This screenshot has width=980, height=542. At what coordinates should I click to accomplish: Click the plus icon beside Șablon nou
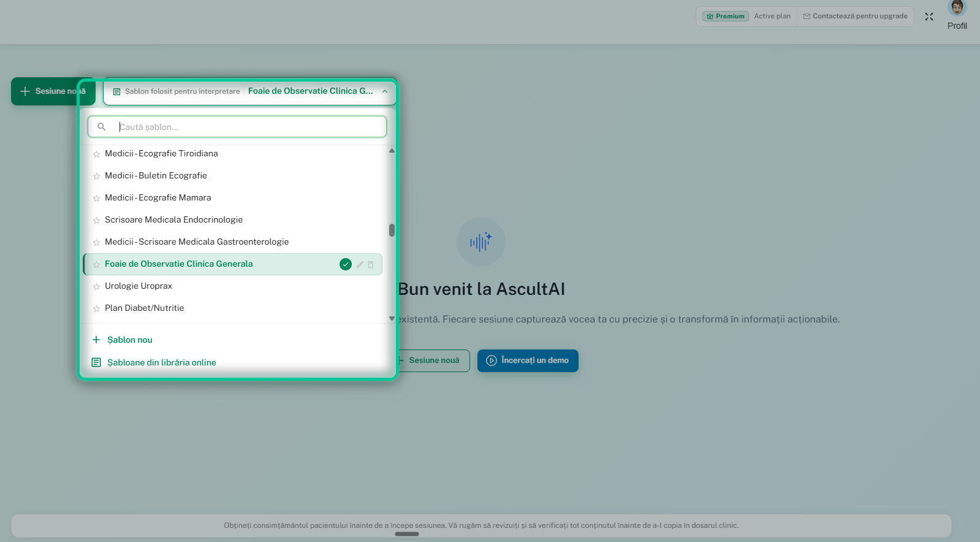[x=96, y=340]
